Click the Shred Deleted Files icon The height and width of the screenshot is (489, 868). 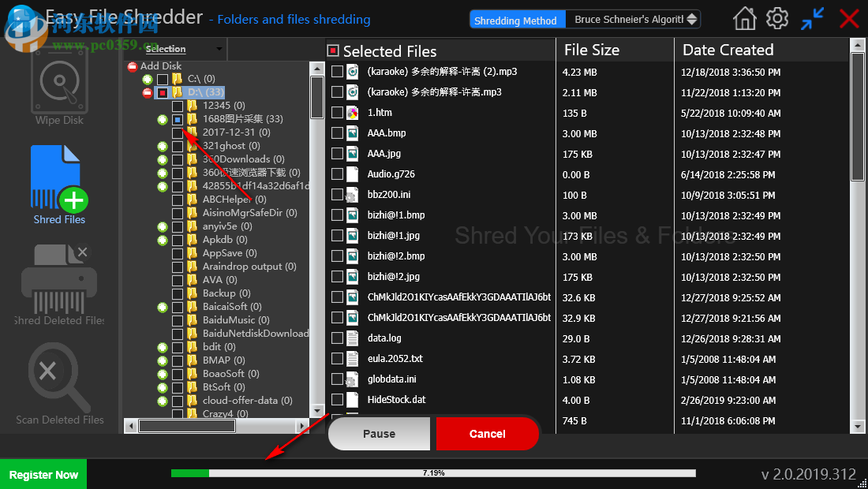point(59,280)
